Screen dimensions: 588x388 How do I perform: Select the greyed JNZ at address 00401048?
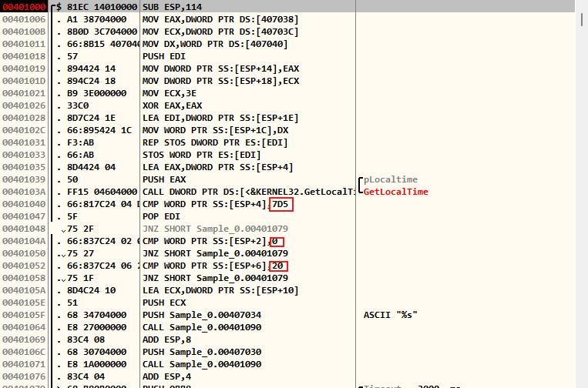pos(215,229)
